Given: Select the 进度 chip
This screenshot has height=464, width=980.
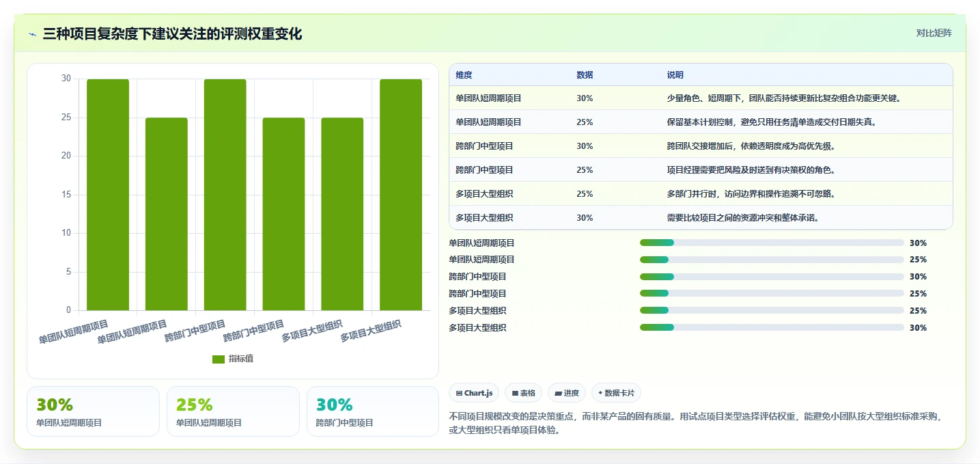Looking at the screenshot, I should click(567, 393).
